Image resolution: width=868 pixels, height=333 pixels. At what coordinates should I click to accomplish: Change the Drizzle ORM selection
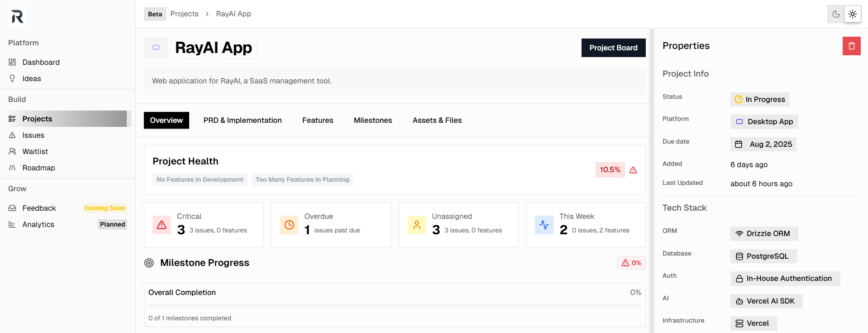(764, 233)
